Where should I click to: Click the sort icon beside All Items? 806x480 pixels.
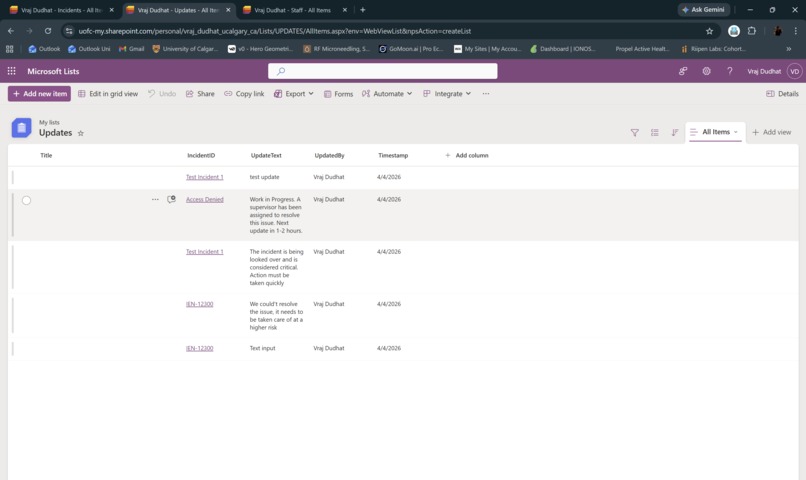coord(674,133)
